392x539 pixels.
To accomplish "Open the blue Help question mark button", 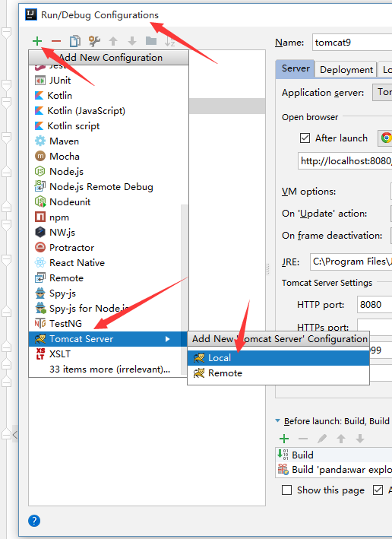I will (34, 521).
